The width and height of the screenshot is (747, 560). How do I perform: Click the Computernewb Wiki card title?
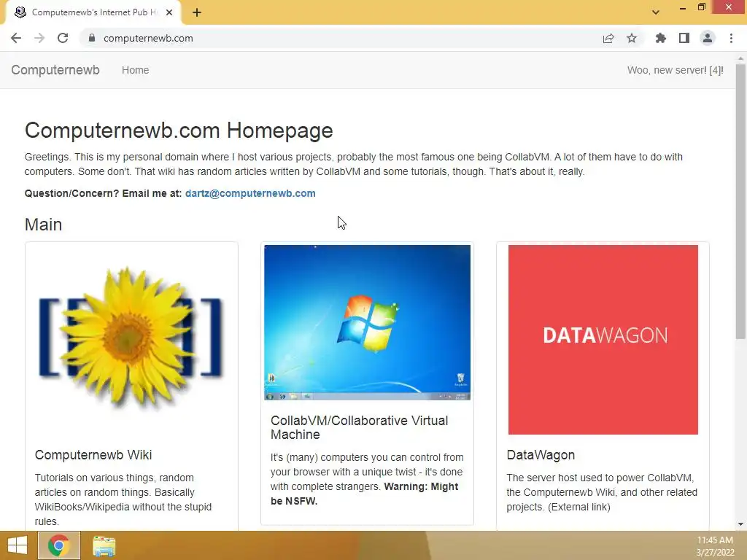pyautogui.click(x=93, y=455)
